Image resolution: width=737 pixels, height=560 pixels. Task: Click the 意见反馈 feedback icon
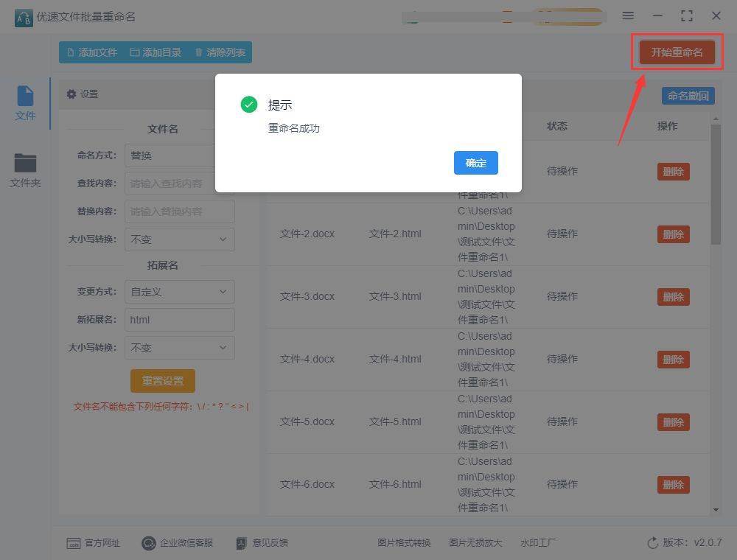[241, 542]
